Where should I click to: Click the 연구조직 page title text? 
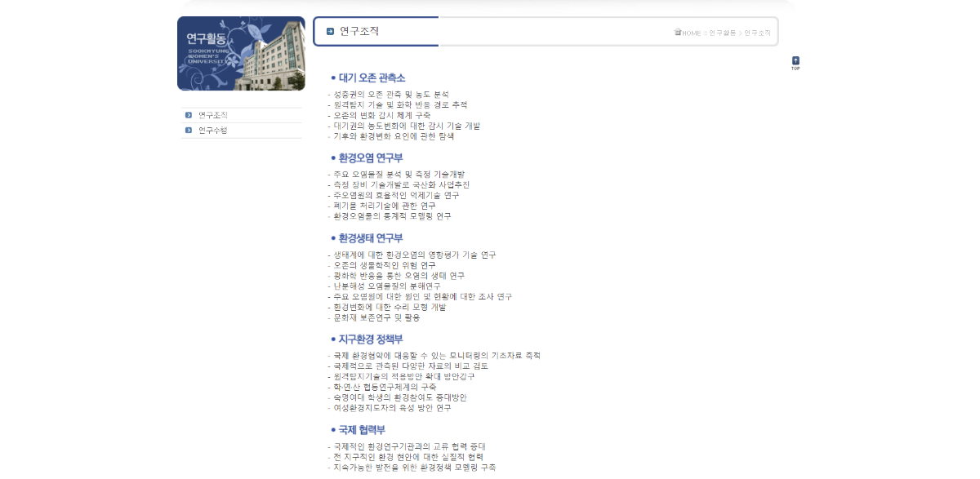point(359,31)
